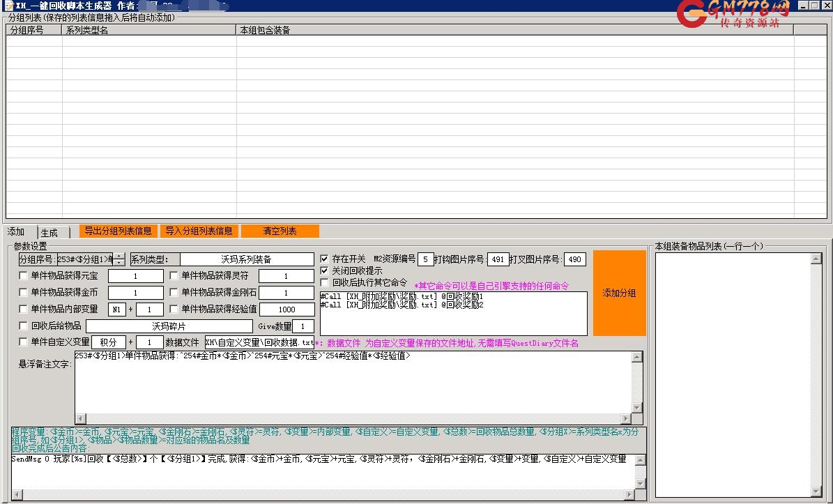Screen dimensions: 833x504
Task: Click up arrow of 分组序号 spinner
Action: click(x=119, y=256)
